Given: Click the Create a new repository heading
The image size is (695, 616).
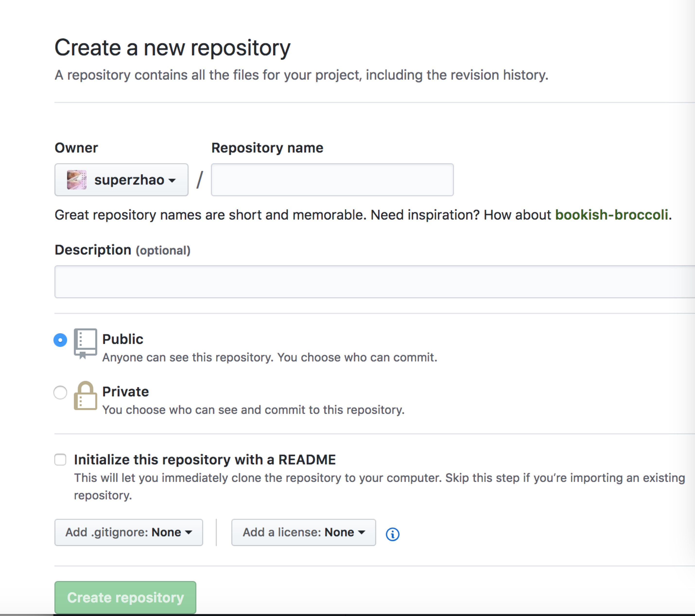Looking at the screenshot, I should pyautogui.click(x=172, y=48).
